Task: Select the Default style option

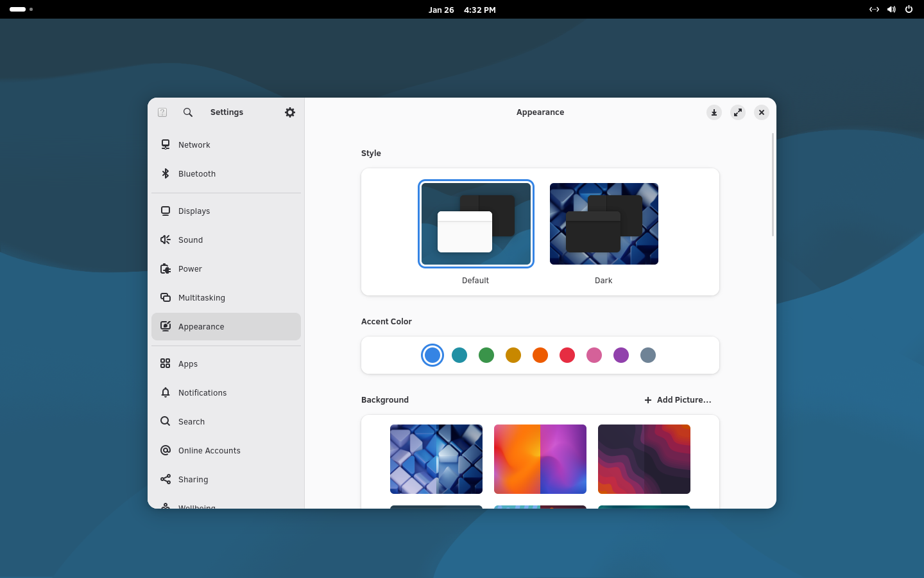Action: [x=475, y=224]
